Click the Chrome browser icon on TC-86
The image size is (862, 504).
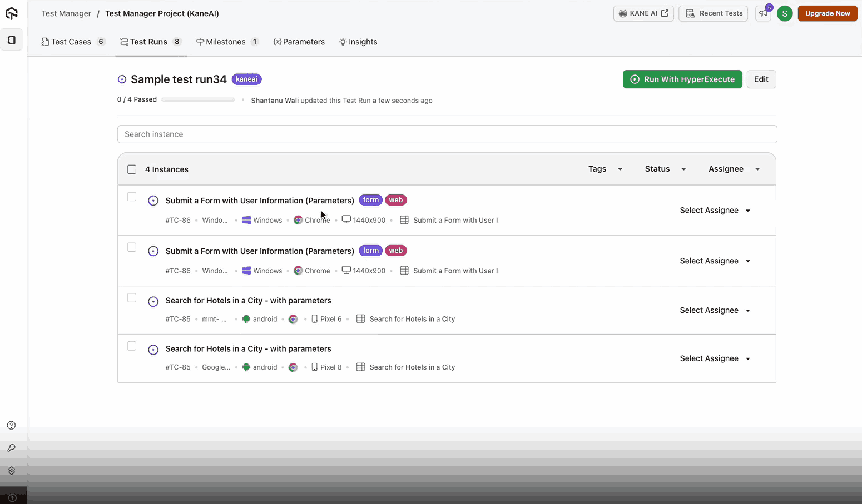coord(298,220)
